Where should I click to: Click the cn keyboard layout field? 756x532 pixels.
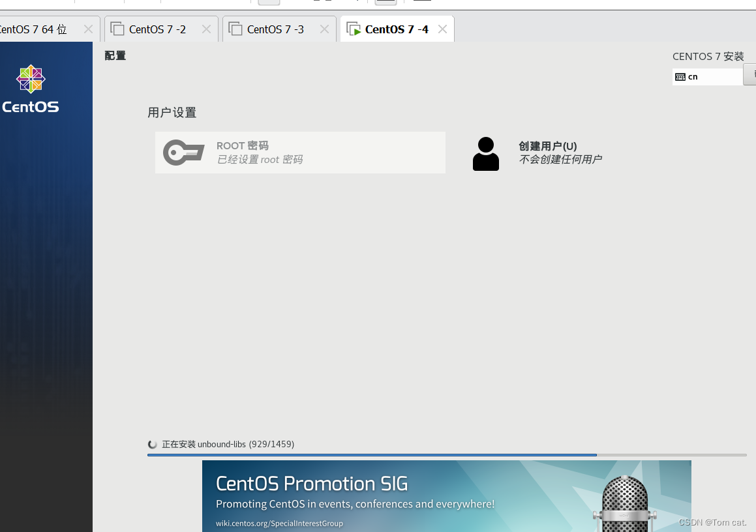pyautogui.click(x=707, y=77)
